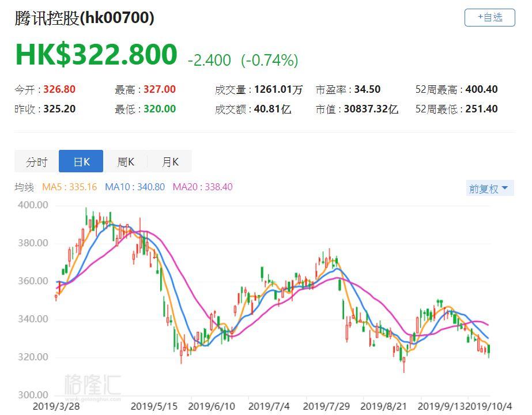Click the -2.400 price change value
The height and width of the screenshot is (415, 532).
pos(209,61)
